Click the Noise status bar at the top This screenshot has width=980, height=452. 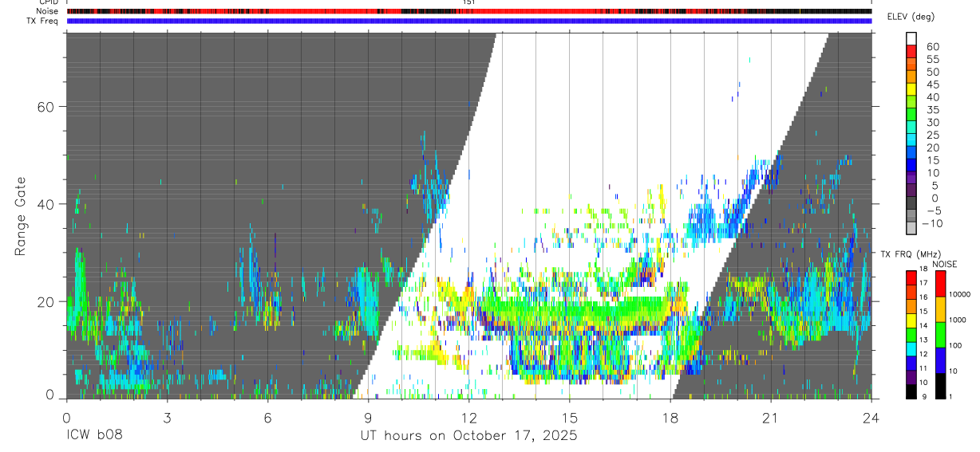click(468, 11)
